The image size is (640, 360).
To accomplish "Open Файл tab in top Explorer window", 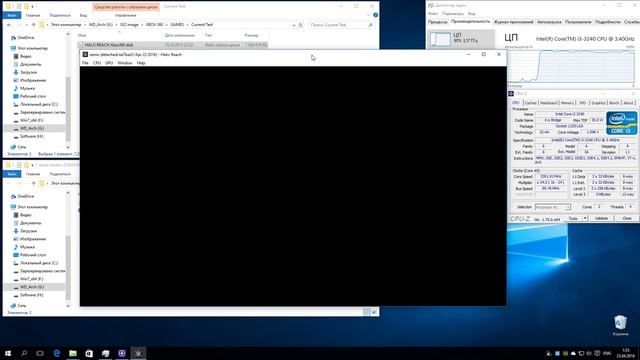I will (x=12, y=15).
